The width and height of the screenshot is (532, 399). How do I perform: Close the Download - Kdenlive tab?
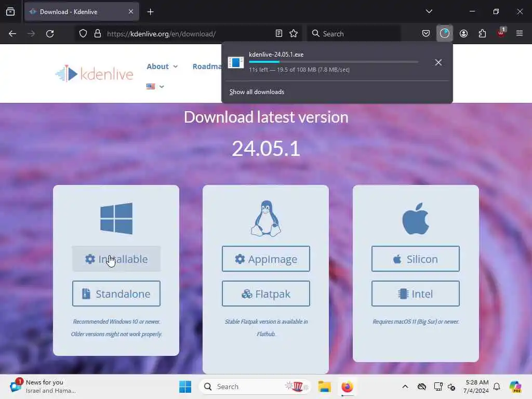(131, 11)
